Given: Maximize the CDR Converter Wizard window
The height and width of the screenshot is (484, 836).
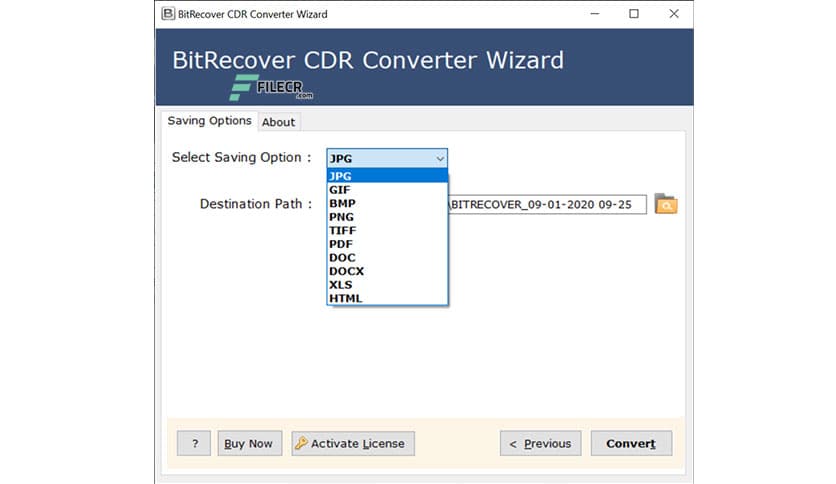Looking at the screenshot, I should 634,14.
